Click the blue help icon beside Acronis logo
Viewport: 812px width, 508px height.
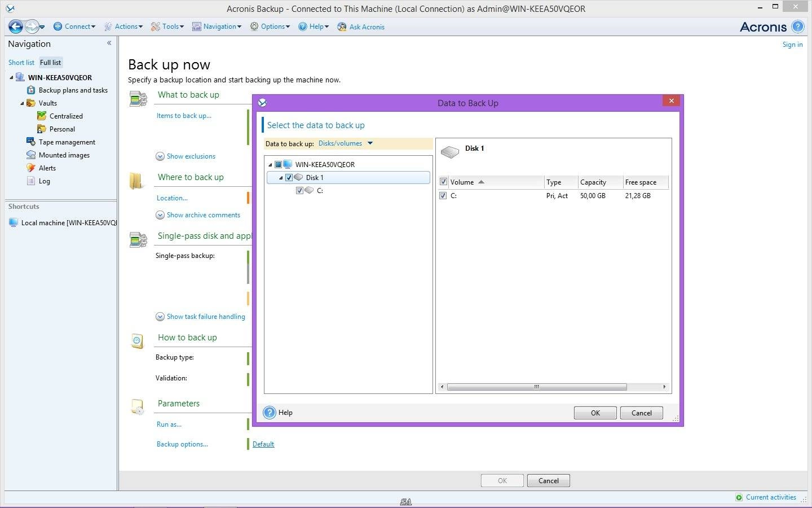(x=797, y=27)
